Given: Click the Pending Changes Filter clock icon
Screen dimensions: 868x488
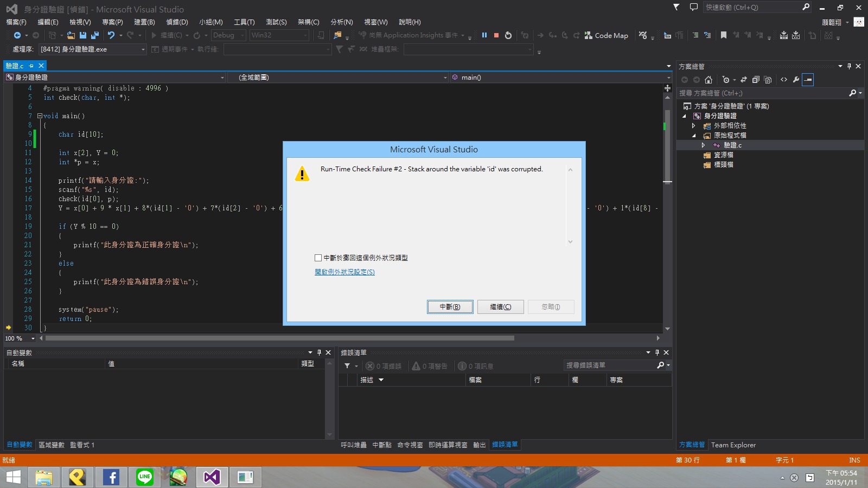Looking at the screenshot, I should tap(726, 80).
